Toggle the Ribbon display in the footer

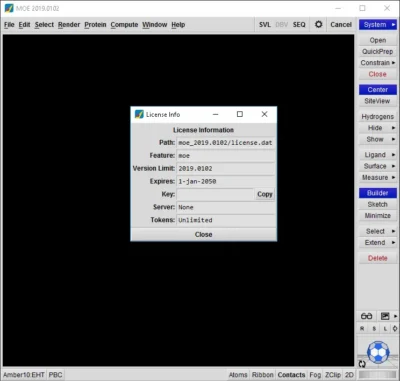point(262,375)
